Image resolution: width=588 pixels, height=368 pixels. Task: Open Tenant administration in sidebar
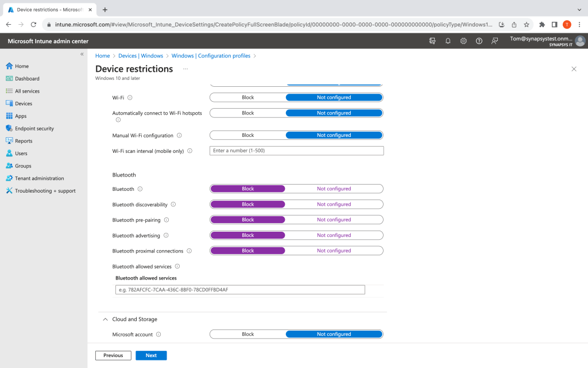[x=39, y=178]
